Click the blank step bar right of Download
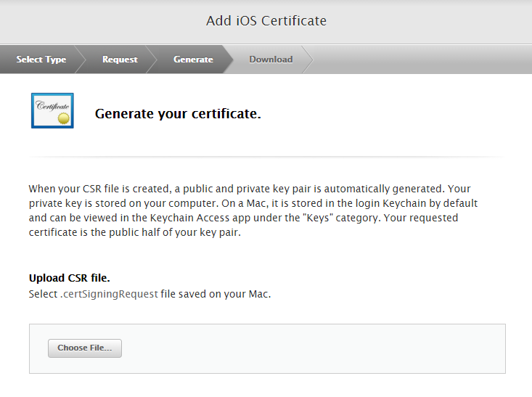The image size is (532, 397). tap(421, 60)
